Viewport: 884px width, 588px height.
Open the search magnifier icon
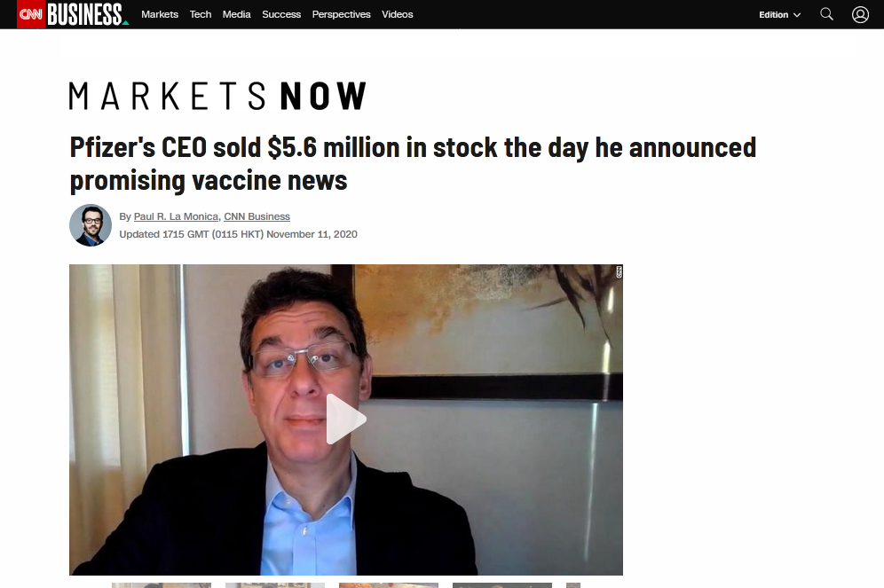click(826, 14)
